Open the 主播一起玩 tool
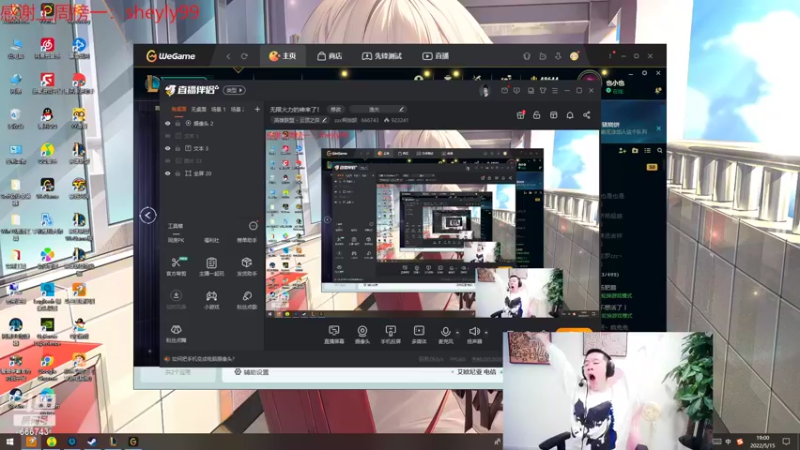The width and height of the screenshot is (800, 450). click(x=211, y=266)
